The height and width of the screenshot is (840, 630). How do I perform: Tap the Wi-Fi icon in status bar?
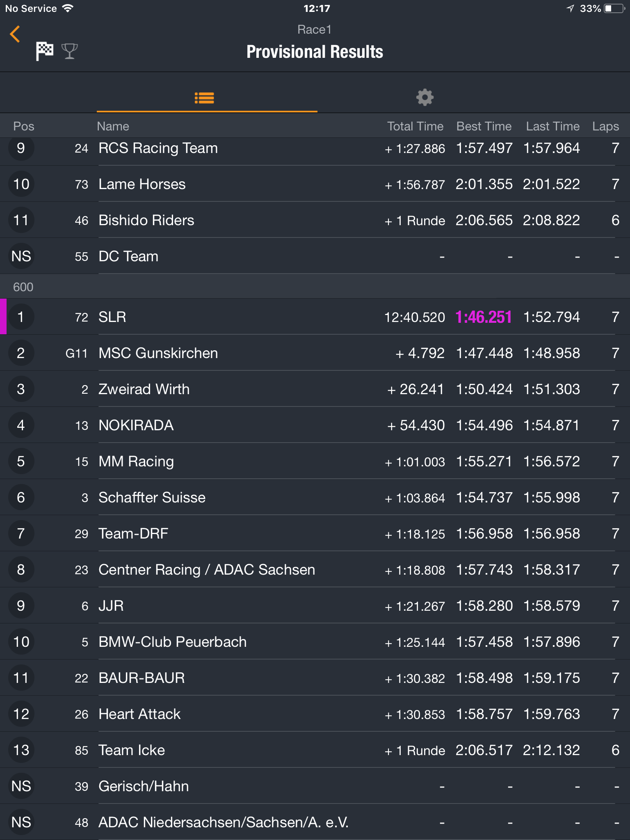coord(68,8)
